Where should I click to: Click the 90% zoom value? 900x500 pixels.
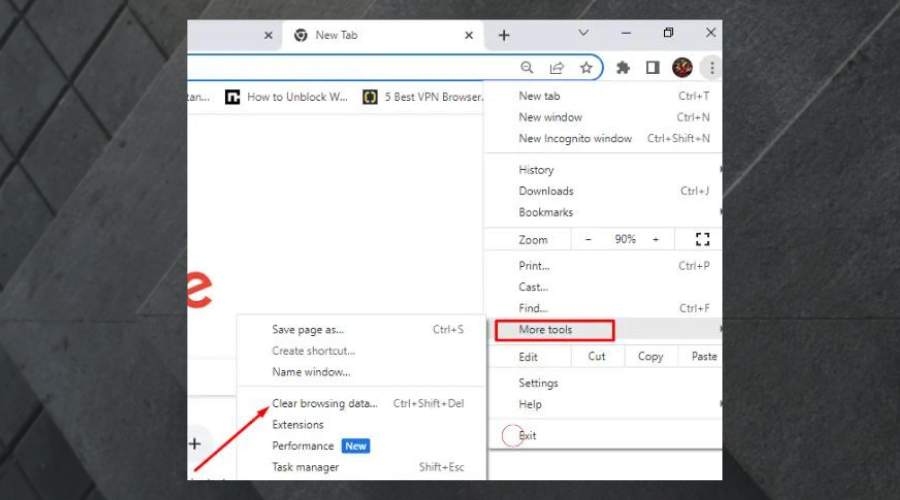pyautogui.click(x=624, y=239)
